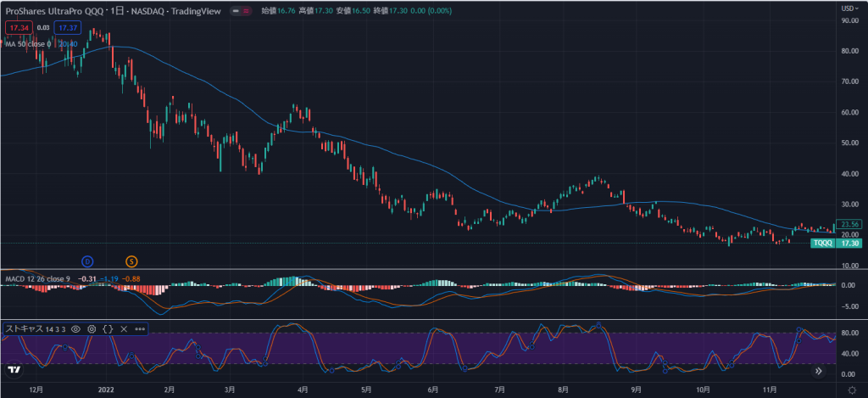The width and height of the screenshot is (868, 398).
Task: Open Stochastic source code braces icon
Action: click(108, 328)
